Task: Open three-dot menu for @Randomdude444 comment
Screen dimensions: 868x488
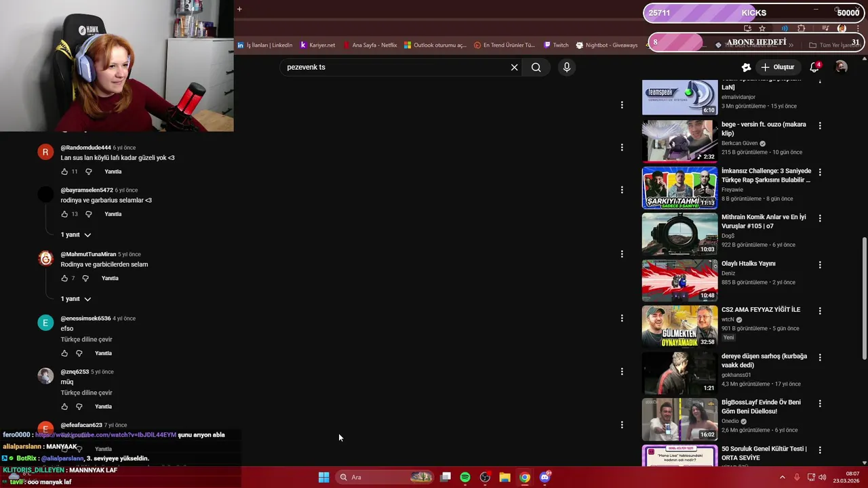Action: (622, 147)
